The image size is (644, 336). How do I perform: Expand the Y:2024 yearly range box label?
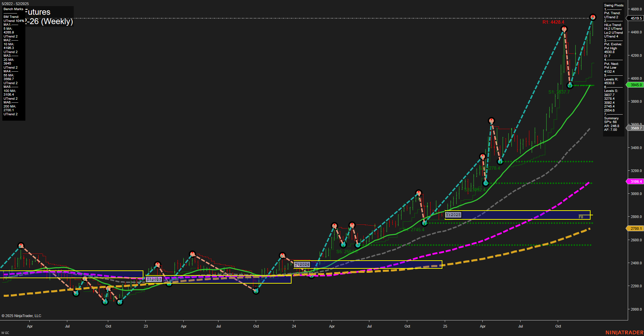pos(302,265)
